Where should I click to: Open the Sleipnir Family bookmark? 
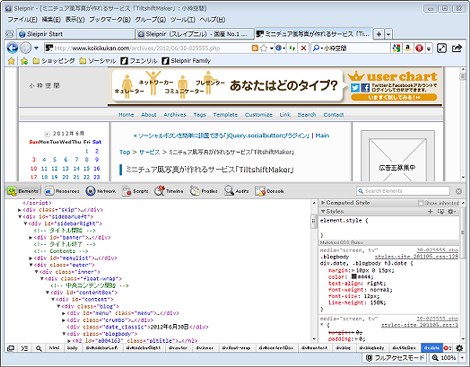pos(186,61)
